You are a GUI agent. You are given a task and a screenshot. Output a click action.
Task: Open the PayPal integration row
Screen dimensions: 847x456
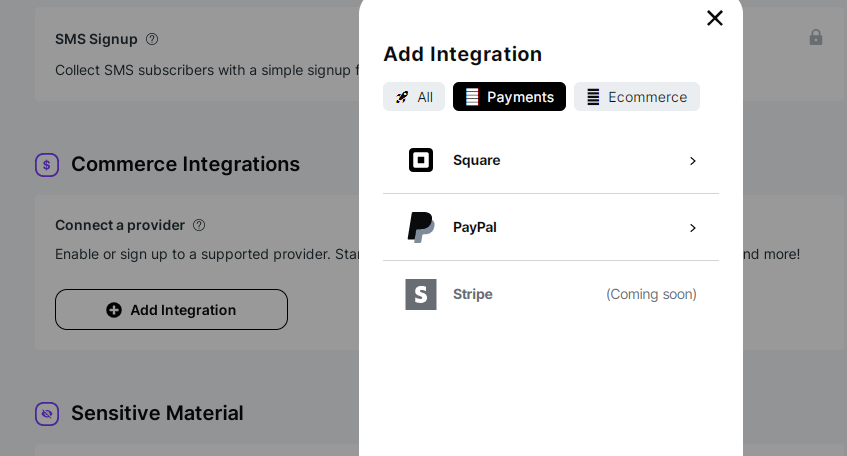[x=550, y=227]
